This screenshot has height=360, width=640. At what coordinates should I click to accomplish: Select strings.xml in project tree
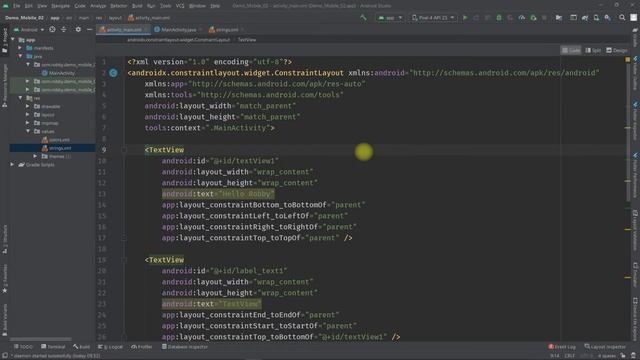(57, 148)
